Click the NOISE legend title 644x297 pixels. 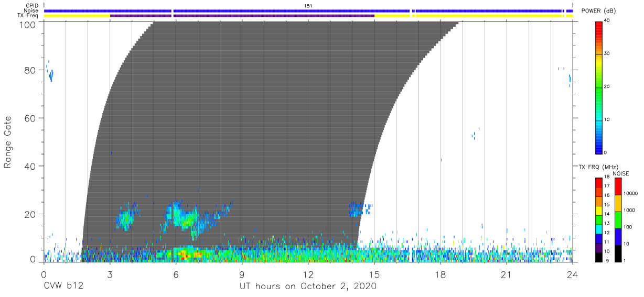click(x=621, y=173)
